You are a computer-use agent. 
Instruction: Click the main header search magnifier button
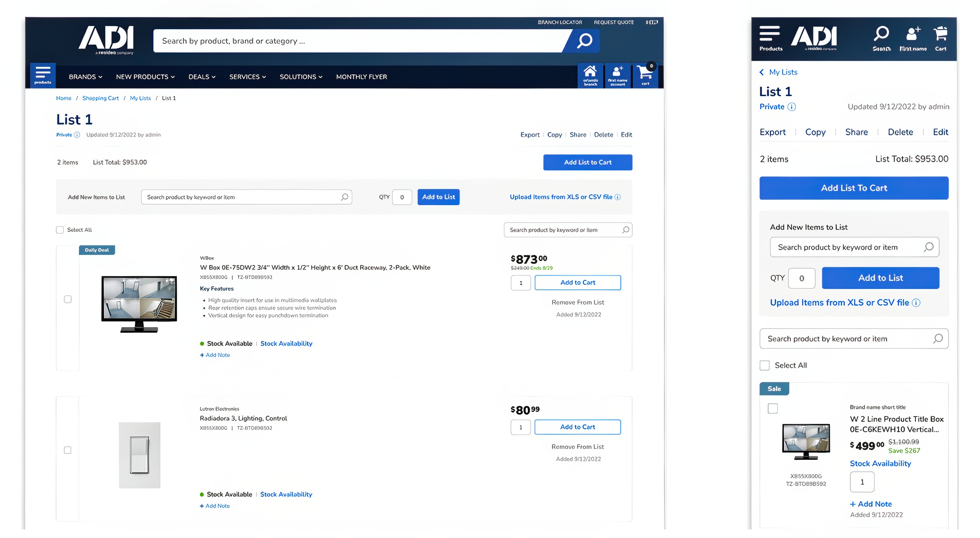pyautogui.click(x=584, y=41)
